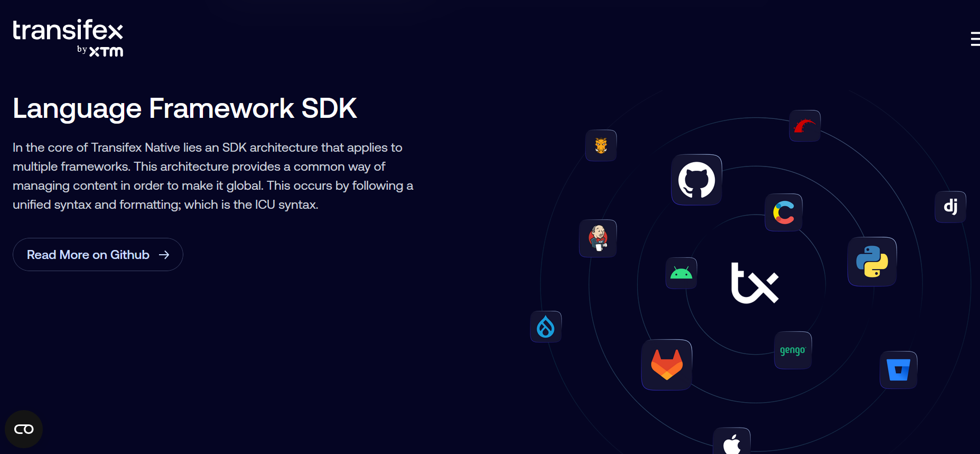Click the Django dj icon

[x=950, y=207]
